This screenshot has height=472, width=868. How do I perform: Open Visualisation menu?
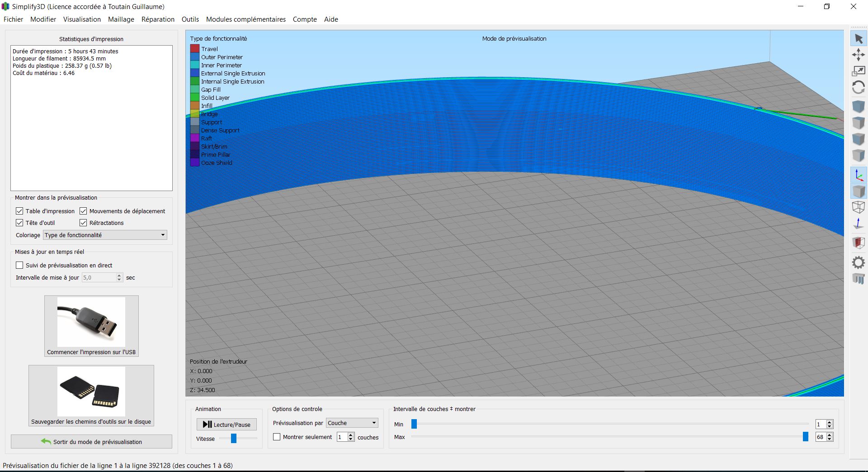coord(82,19)
